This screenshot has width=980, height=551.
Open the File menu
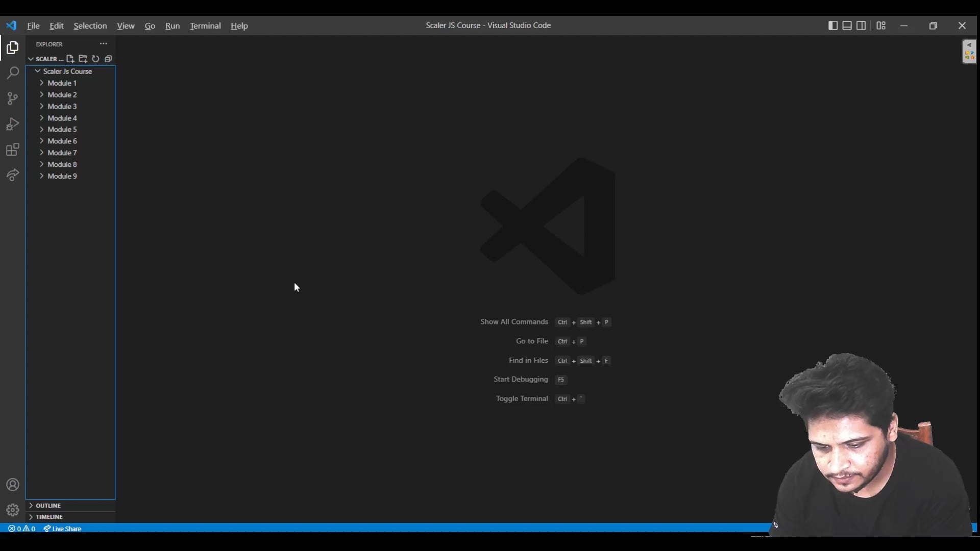point(33,26)
